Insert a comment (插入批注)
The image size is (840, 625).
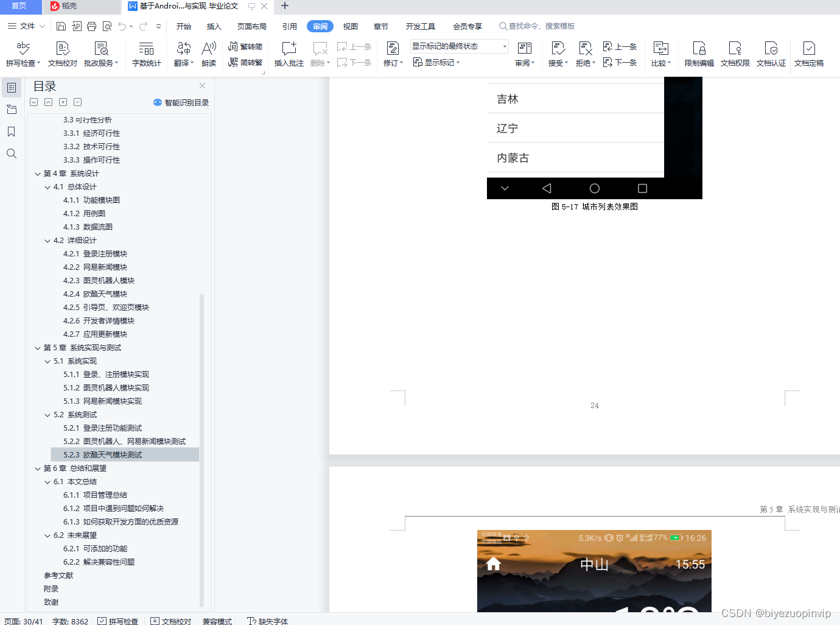(289, 54)
